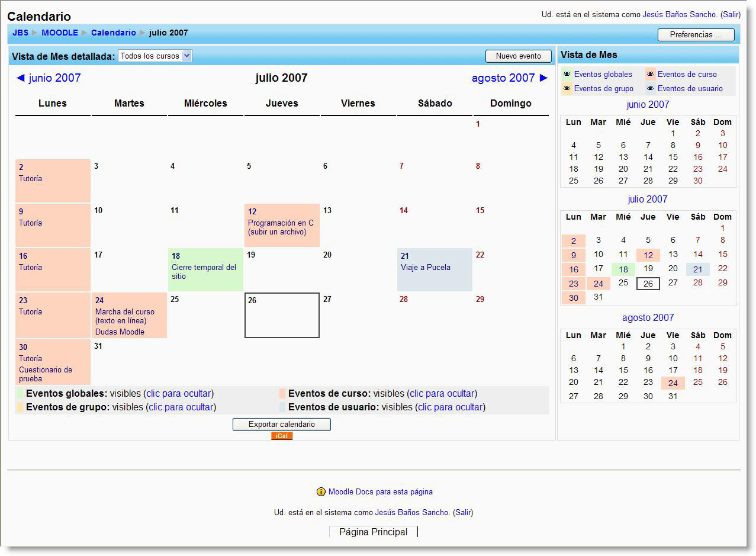Screen dimensions: 756x556
Task: Click the orange iCal export icon
Action: click(281, 435)
